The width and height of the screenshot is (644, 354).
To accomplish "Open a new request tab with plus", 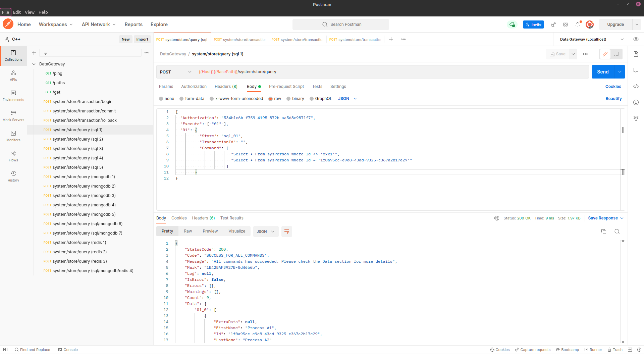I will [391, 39].
